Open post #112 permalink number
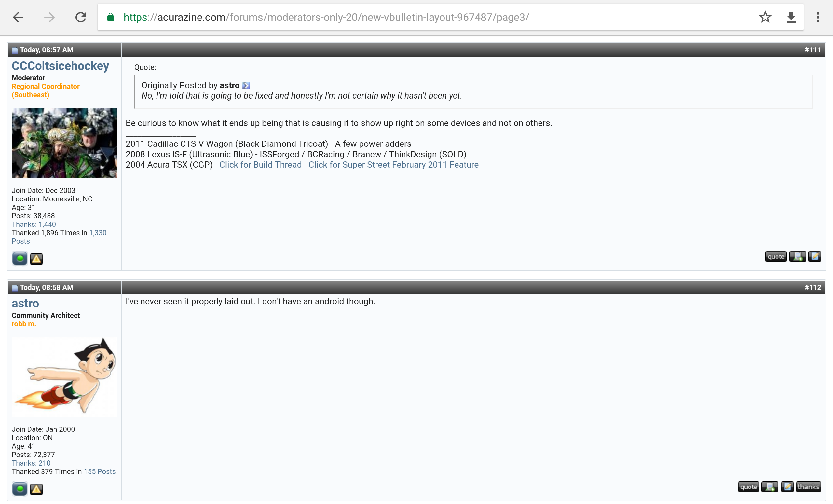The height and width of the screenshot is (504, 833). 813,287
